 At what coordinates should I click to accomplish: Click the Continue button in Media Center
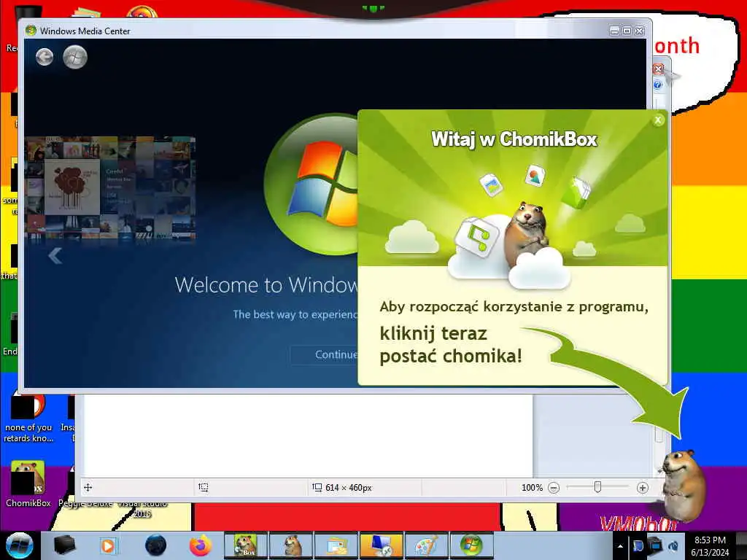pyautogui.click(x=325, y=355)
